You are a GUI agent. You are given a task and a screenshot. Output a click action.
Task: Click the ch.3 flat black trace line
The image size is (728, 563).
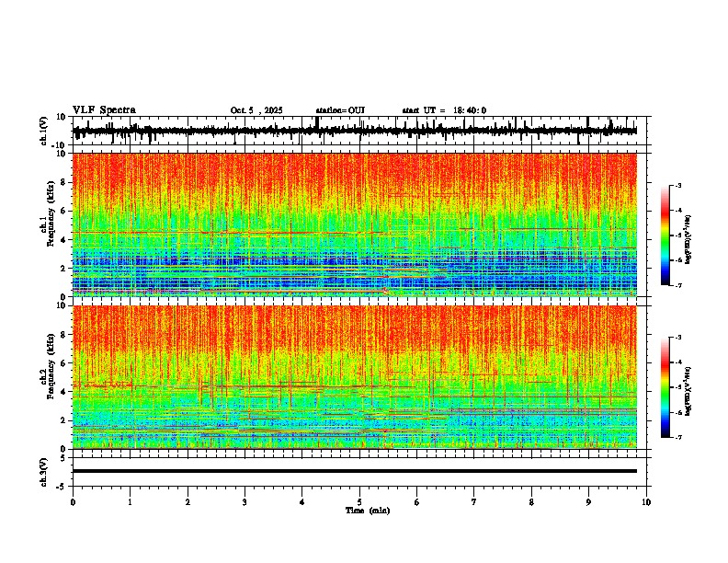[x=355, y=471]
